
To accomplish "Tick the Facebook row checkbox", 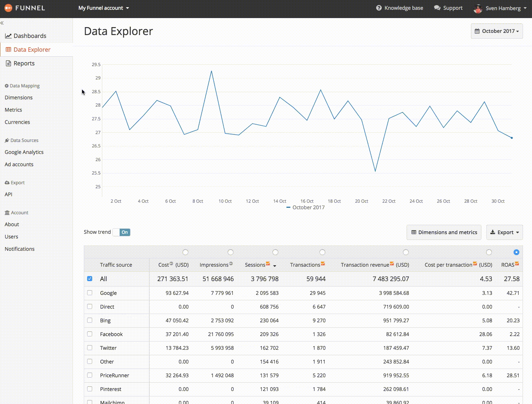I will point(90,334).
